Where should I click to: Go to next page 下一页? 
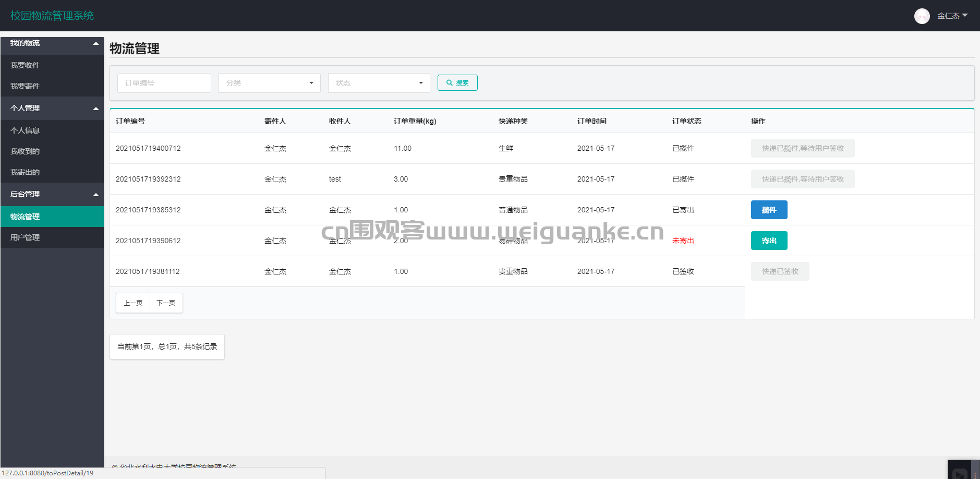pos(166,303)
